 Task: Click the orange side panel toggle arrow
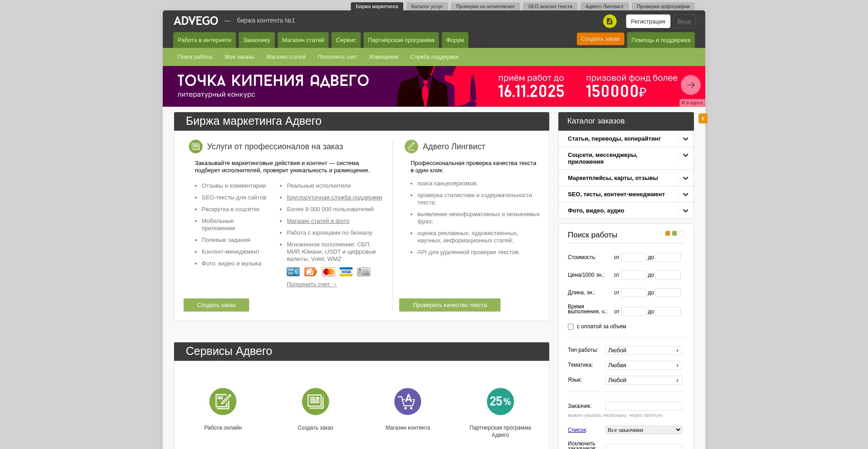(703, 118)
